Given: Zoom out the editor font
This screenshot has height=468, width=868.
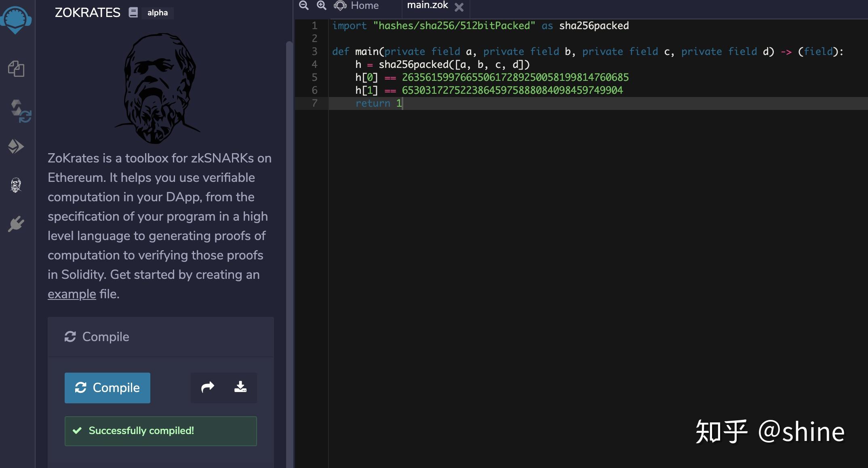Looking at the screenshot, I should pyautogui.click(x=304, y=5).
